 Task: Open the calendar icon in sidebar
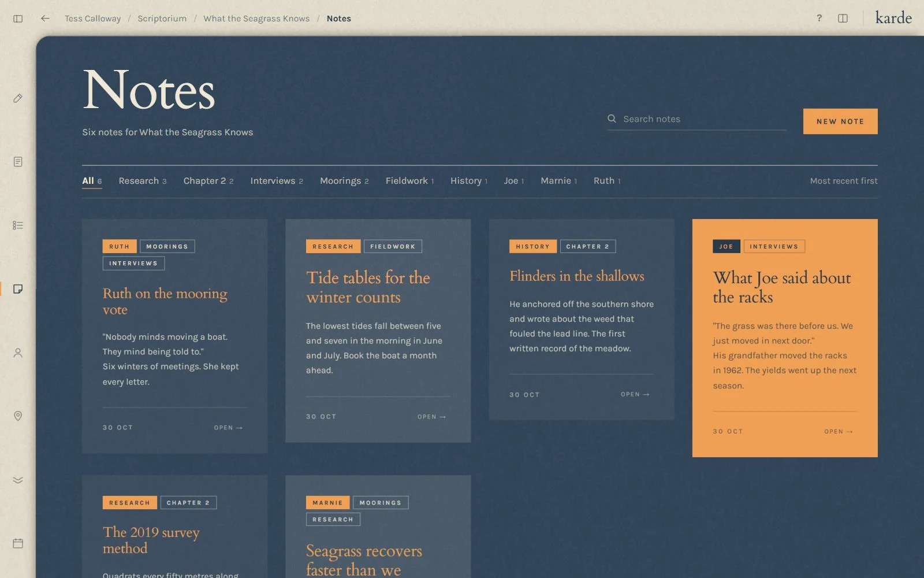(x=18, y=543)
